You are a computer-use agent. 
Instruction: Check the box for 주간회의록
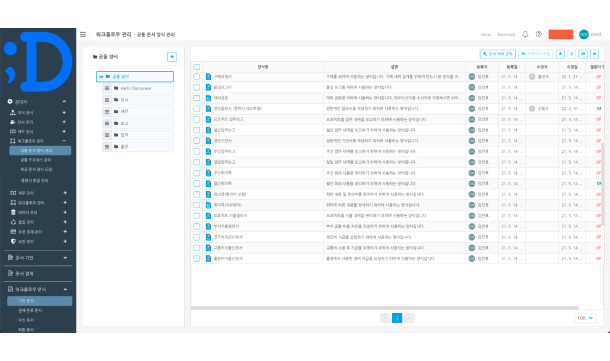[196, 173]
